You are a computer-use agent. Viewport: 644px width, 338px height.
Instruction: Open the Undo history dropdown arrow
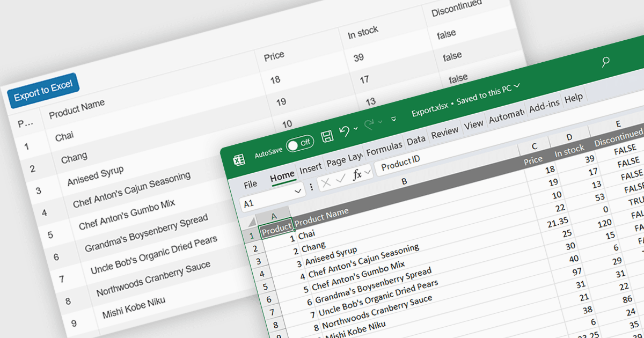pyautogui.click(x=355, y=129)
